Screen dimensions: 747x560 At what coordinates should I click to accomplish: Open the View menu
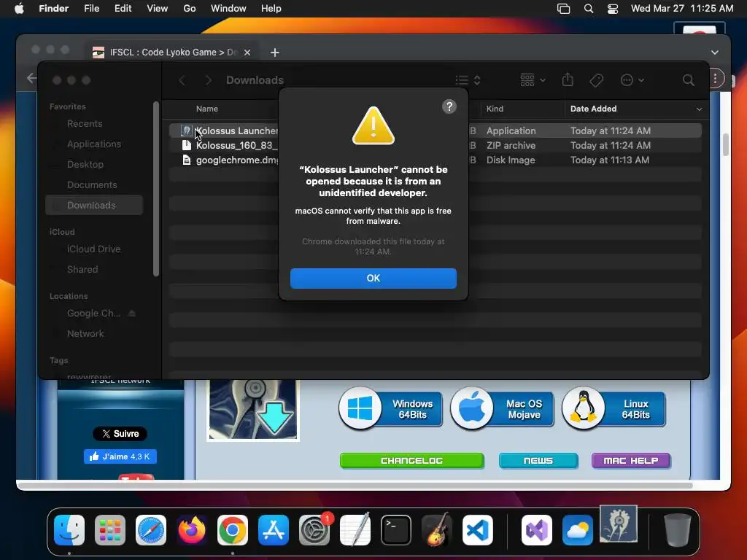point(158,9)
